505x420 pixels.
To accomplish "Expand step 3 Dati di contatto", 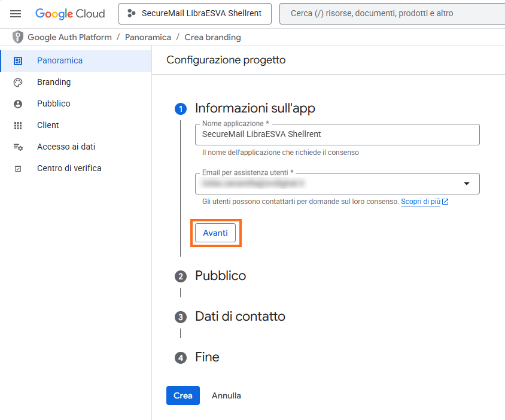I will (239, 316).
